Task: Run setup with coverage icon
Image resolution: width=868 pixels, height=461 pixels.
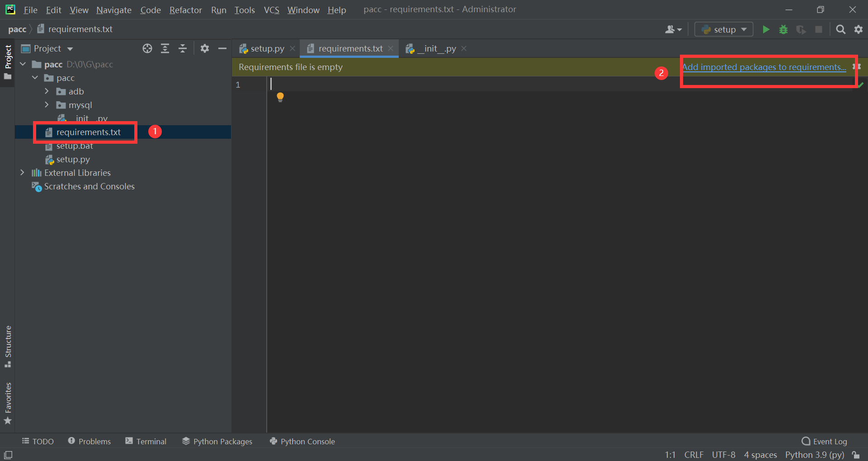Action: point(801,29)
